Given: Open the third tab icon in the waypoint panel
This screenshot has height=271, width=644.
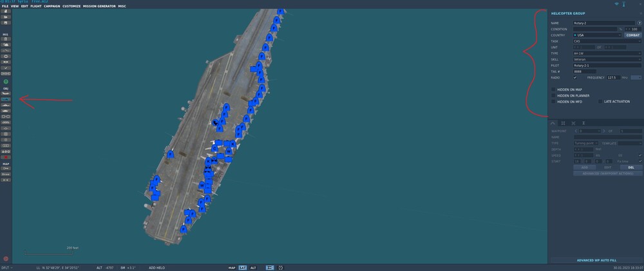Looking at the screenshot, I should point(573,123).
